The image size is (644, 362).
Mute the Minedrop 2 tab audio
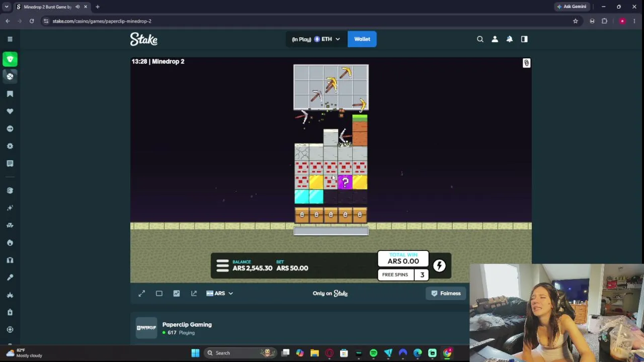[77, 7]
